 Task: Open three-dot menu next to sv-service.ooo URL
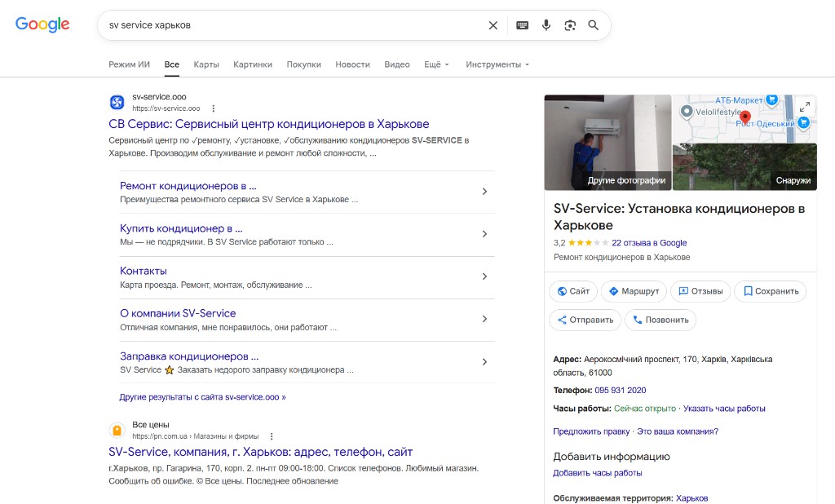point(213,108)
